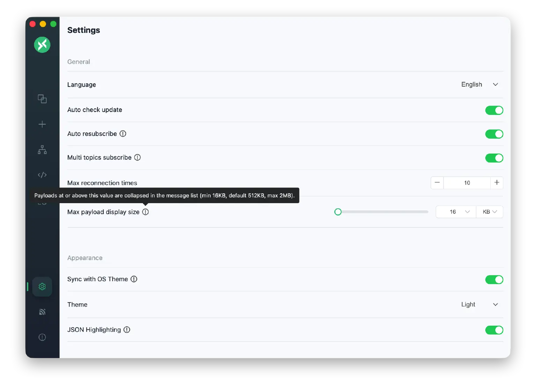Click info icon beside Auto resubscribe
The image size is (536, 392).
tap(123, 134)
